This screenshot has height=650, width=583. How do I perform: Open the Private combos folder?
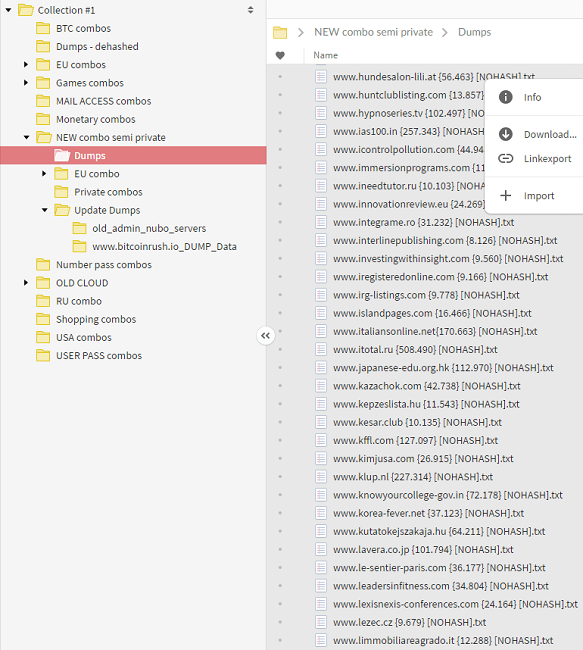point(108,192)
